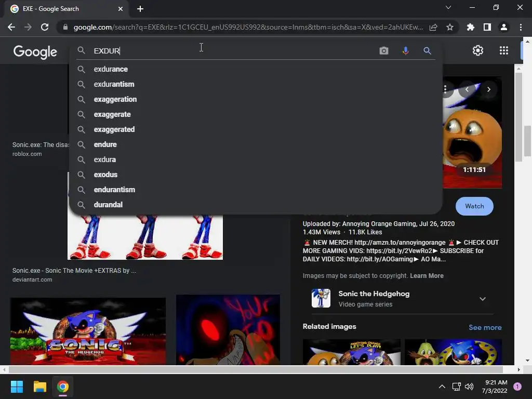Open the tab search dropdown
The height and width of the screenshot is (399, 532).
448,7
